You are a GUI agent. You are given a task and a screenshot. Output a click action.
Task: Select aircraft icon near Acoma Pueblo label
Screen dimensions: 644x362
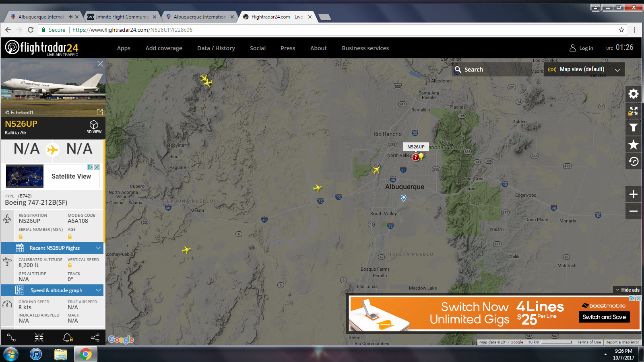(x=186, y=250)
